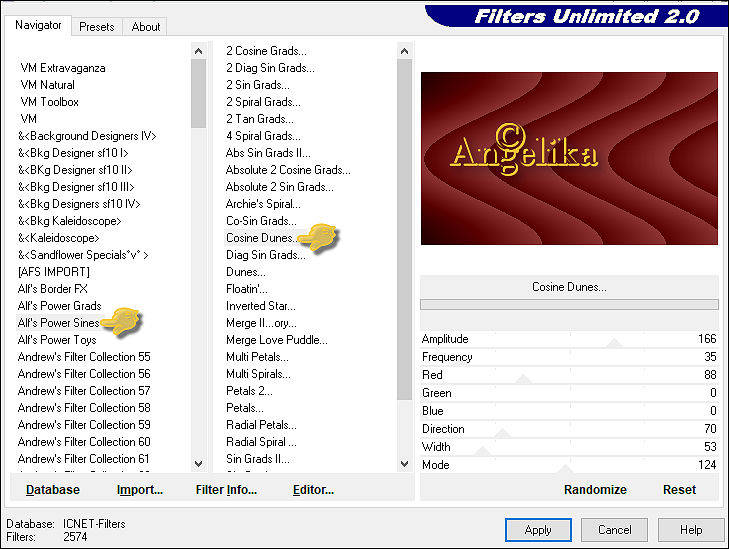Choose Multi Petals filter
Screen dimensions: 729x549
tap(257, 357)
